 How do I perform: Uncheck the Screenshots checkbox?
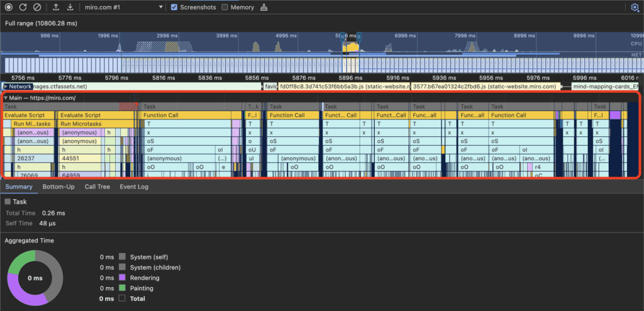[x=174, y=8]
